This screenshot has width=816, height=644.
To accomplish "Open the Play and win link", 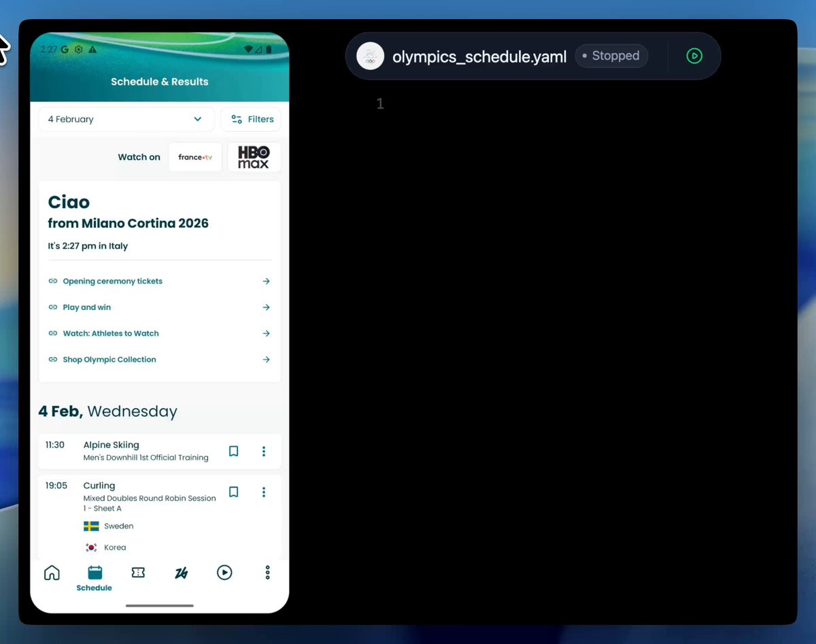I will coord(159,307).
